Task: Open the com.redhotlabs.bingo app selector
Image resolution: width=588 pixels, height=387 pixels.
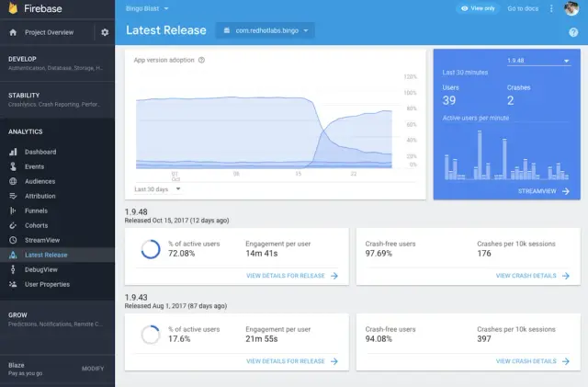Action: [x=266, y=30]
